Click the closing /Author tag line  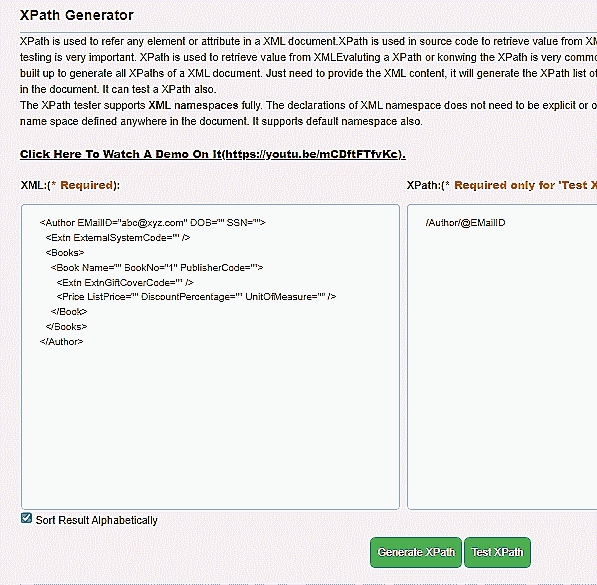pos(61,342)
